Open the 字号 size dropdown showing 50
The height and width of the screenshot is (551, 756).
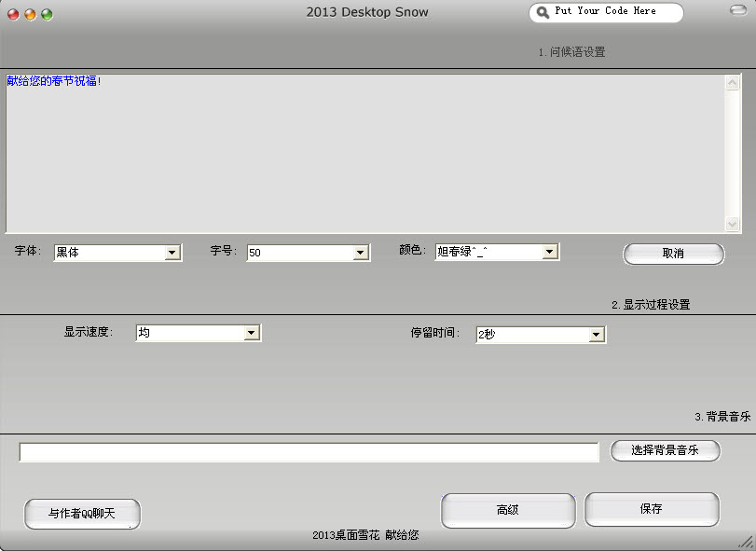pyautogui.click(x=309, y=253)
